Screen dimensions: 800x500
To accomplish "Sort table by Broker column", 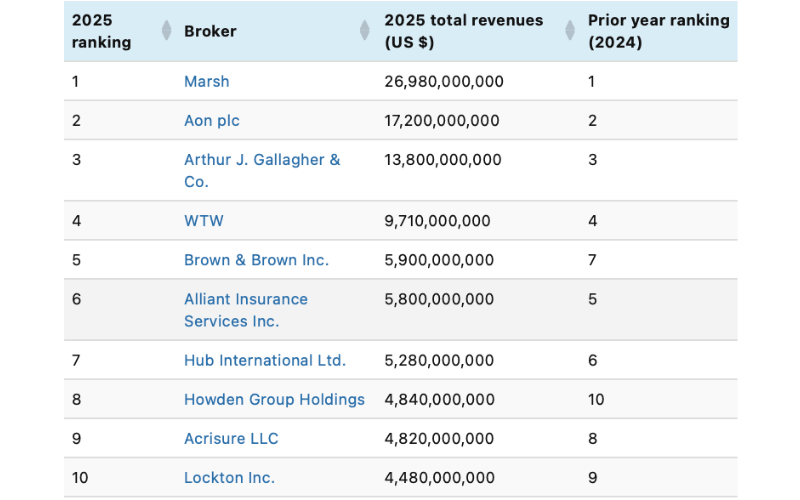I will pyautogui.click(x=364, y=31).
